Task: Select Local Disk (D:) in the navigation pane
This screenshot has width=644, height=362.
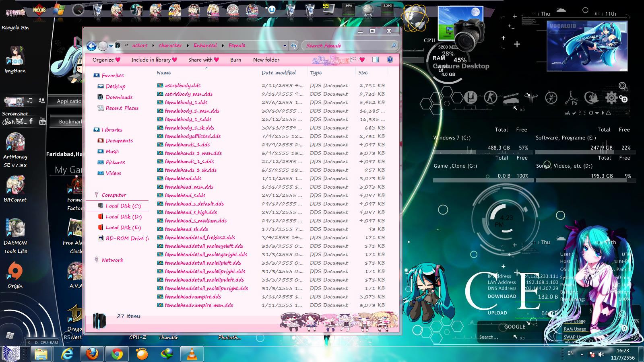Action: pyautogui.click(x=124, y=216)
